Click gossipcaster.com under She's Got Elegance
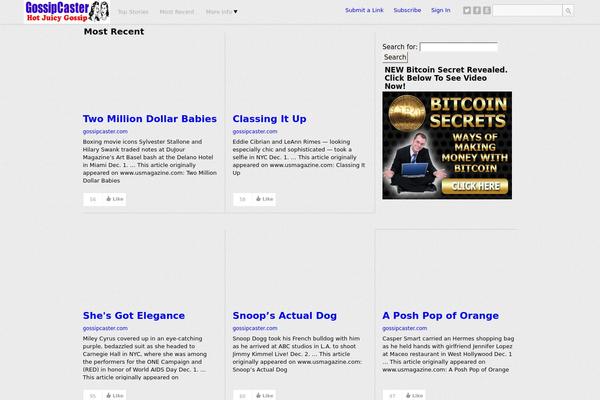 tap(105, 328)
